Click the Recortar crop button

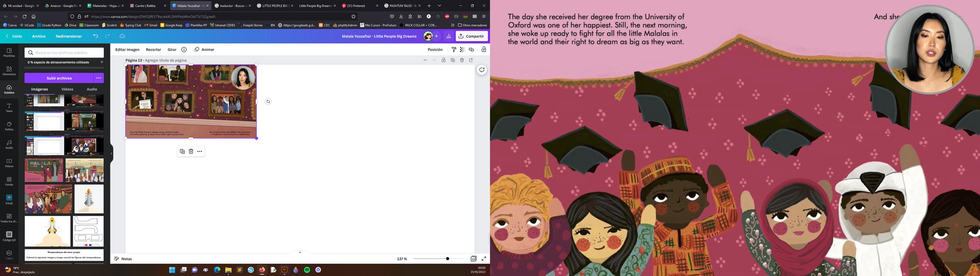[153, 50]
